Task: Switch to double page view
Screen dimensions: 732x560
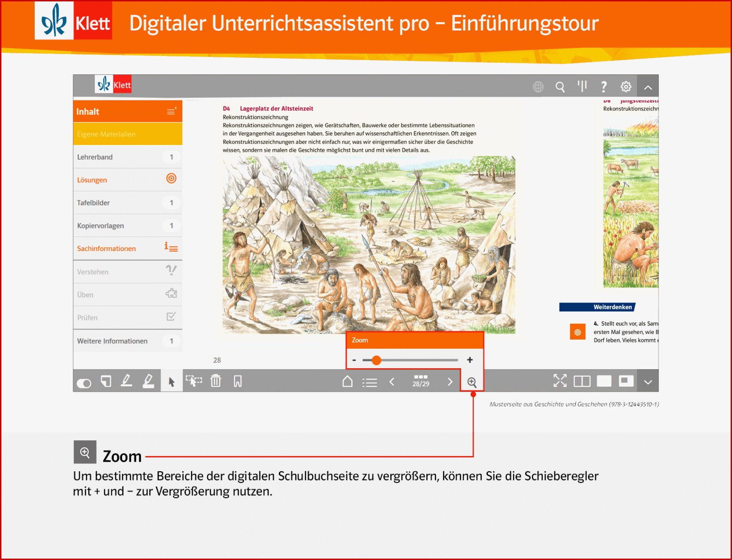Action: [582, 381]
